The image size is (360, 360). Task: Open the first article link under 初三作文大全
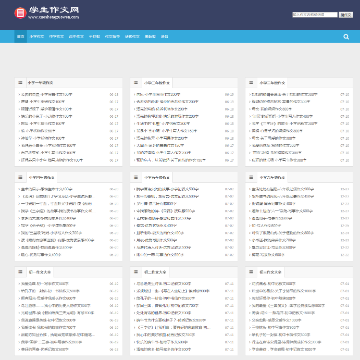pyautogui.click(x=273, y=284)
